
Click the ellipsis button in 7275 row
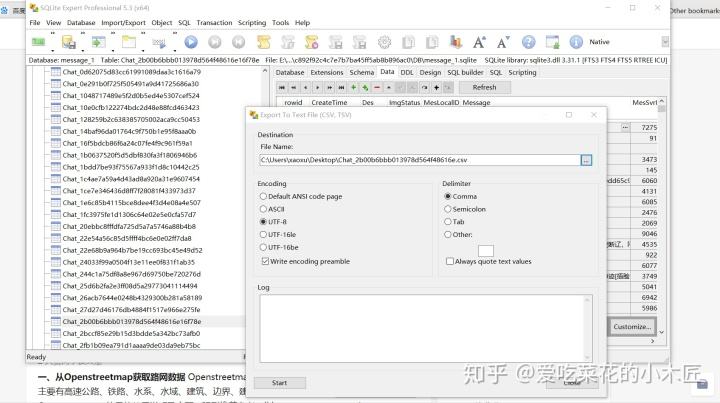pos(625,127)
